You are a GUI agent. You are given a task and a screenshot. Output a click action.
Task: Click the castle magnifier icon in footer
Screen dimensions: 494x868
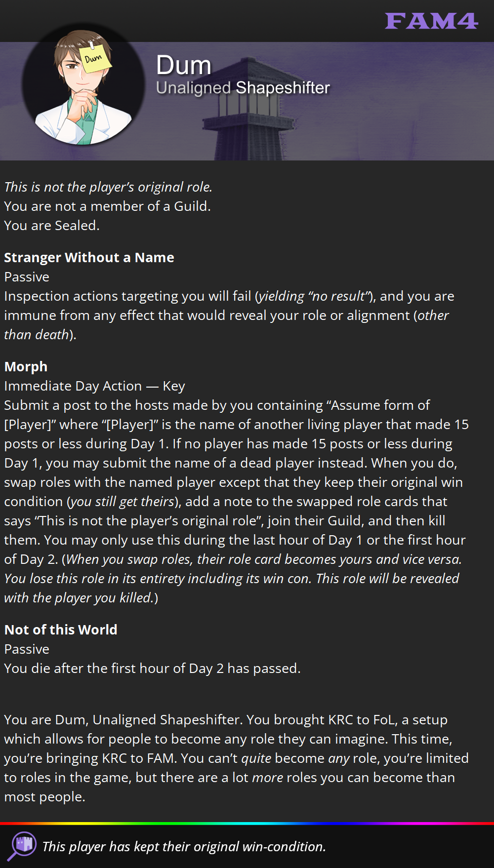(x=22, y=846)
